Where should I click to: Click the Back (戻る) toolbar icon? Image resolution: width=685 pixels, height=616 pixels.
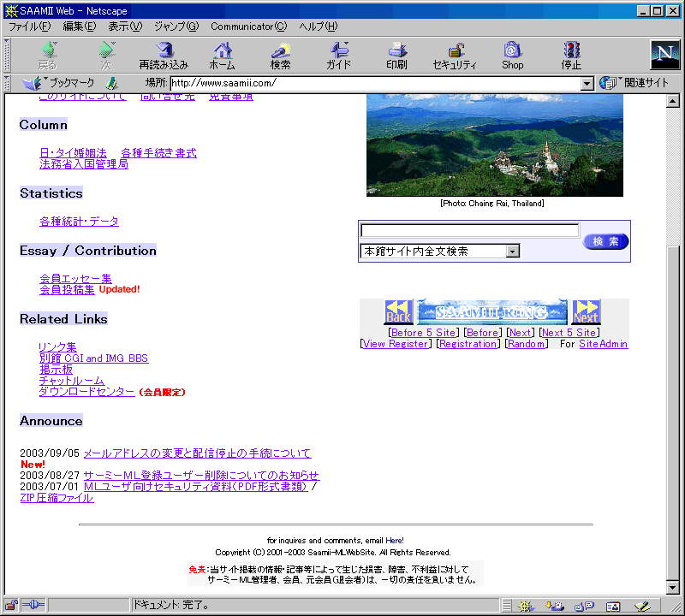(x=48, y=56)
